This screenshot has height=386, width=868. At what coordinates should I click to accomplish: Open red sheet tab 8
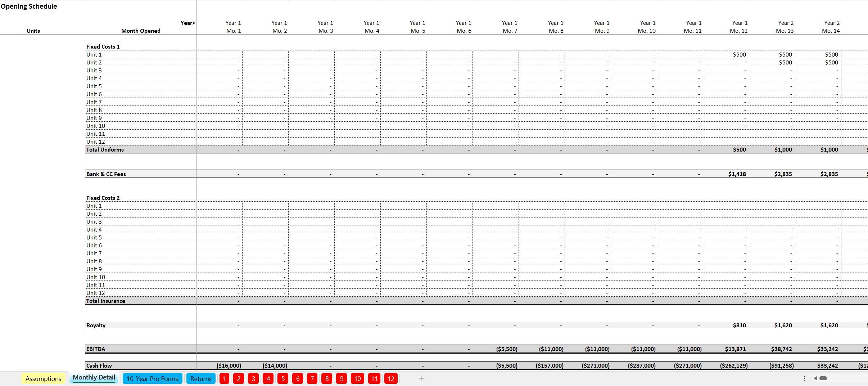pos(327,378)
